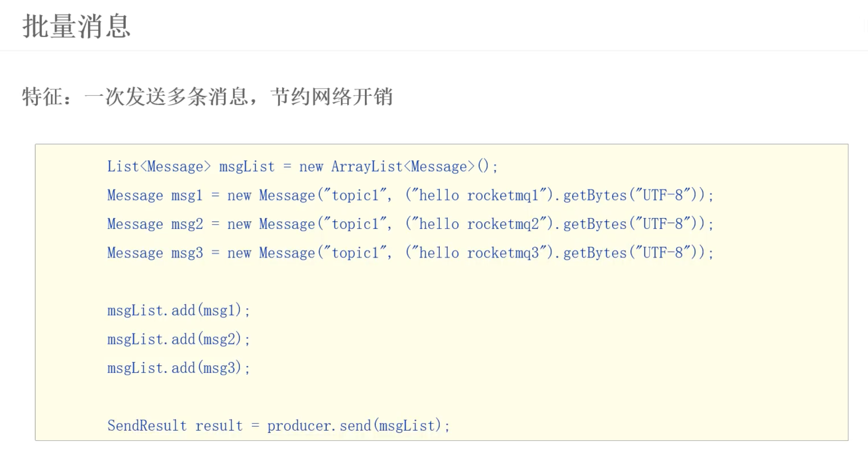Click the msgList.add(msg3) statement

178,368
